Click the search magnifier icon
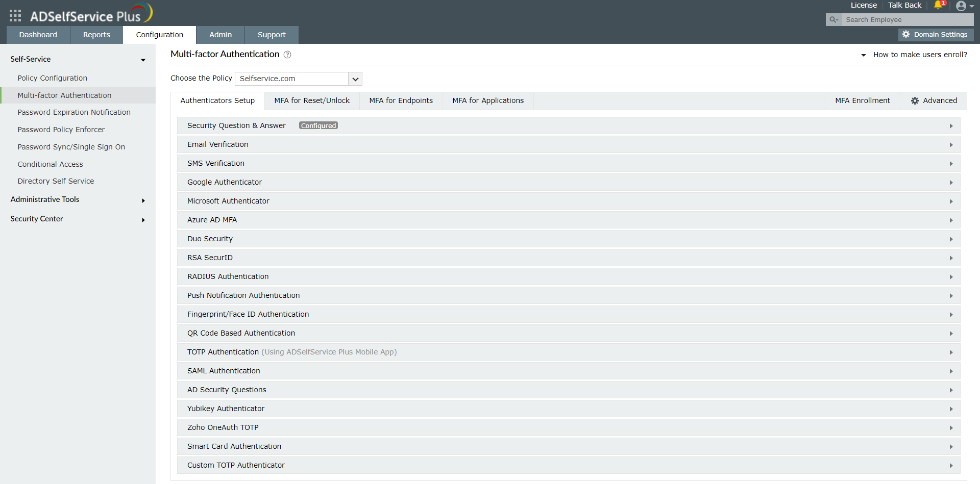The width and height of the screenshot is (980, 484). (834, 20)
